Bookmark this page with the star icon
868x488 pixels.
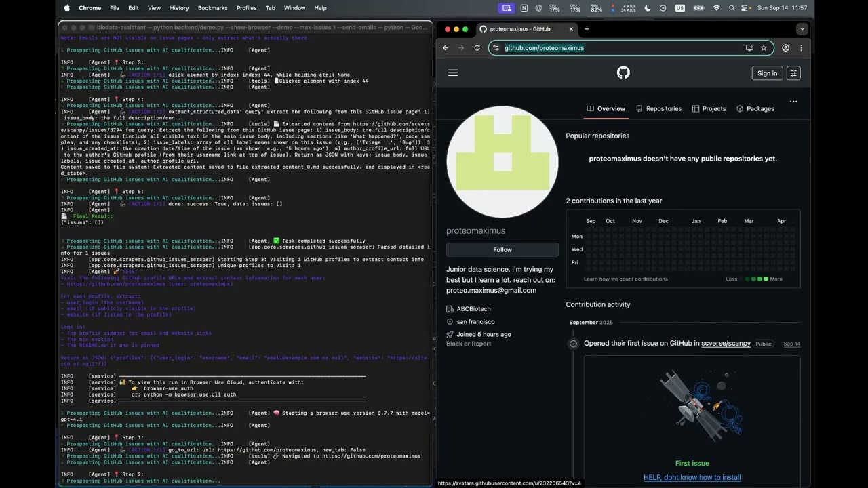764,48
